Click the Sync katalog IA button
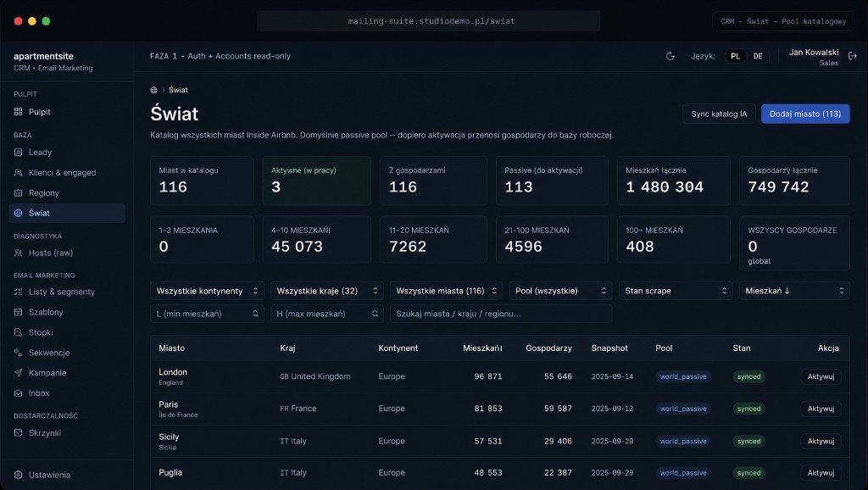This screenshot has width=868, height=490. point(719,114)
